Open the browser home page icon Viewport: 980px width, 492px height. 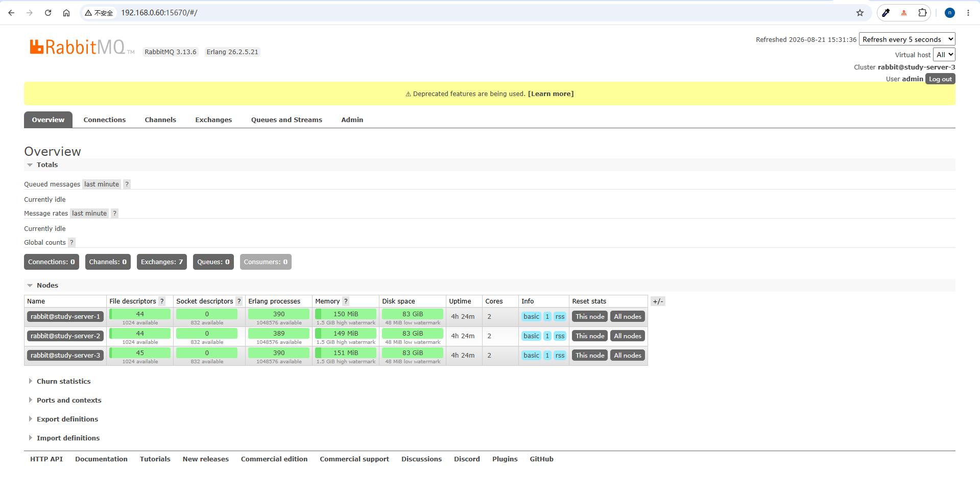point(66,13)
